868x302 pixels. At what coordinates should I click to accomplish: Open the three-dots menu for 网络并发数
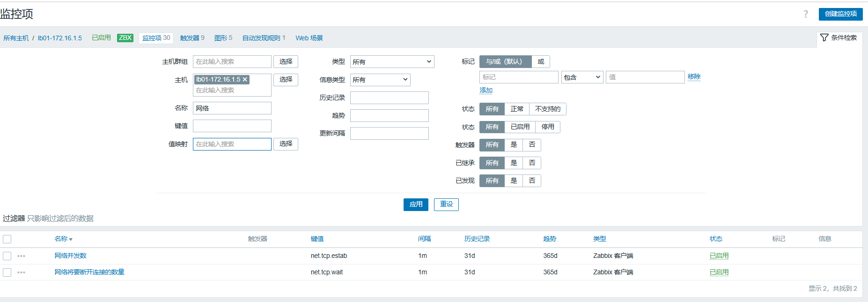point(21,256)
